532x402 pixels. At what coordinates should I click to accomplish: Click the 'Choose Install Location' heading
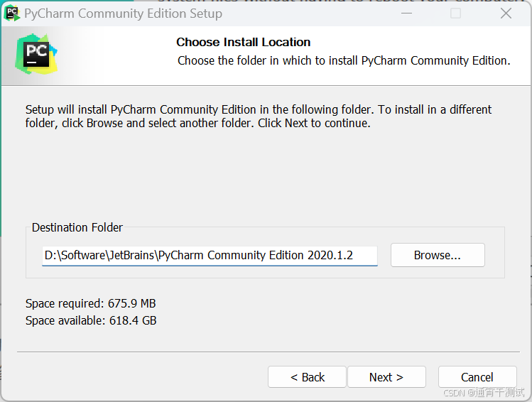point(243,42)
